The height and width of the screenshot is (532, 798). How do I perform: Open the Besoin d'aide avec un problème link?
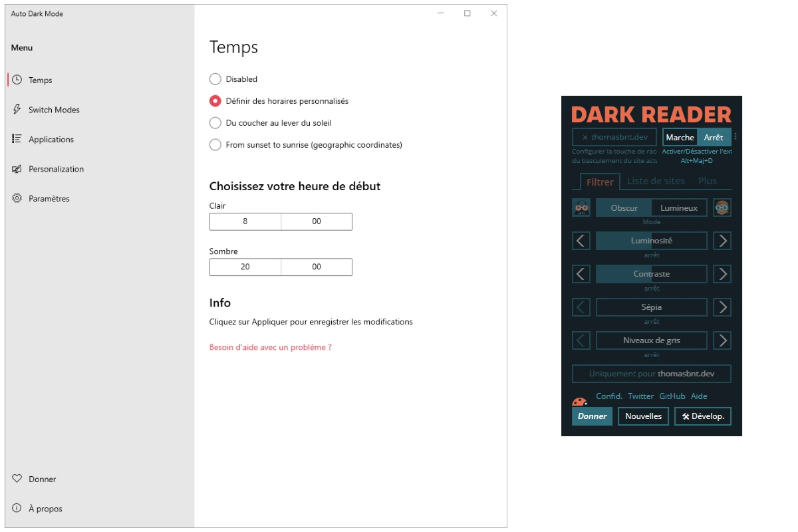click(270, 347)
